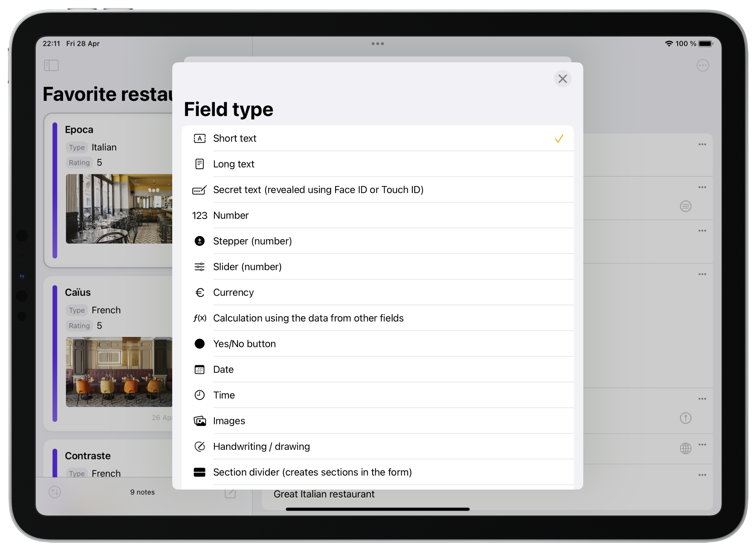
Task: Click the 123 Number icon
Action: pos(199,215)
